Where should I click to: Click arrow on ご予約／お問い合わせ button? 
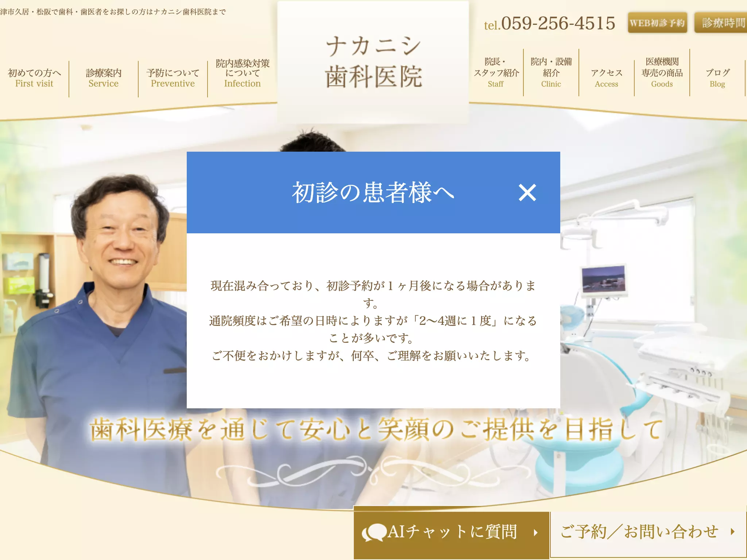coord(732,532)
